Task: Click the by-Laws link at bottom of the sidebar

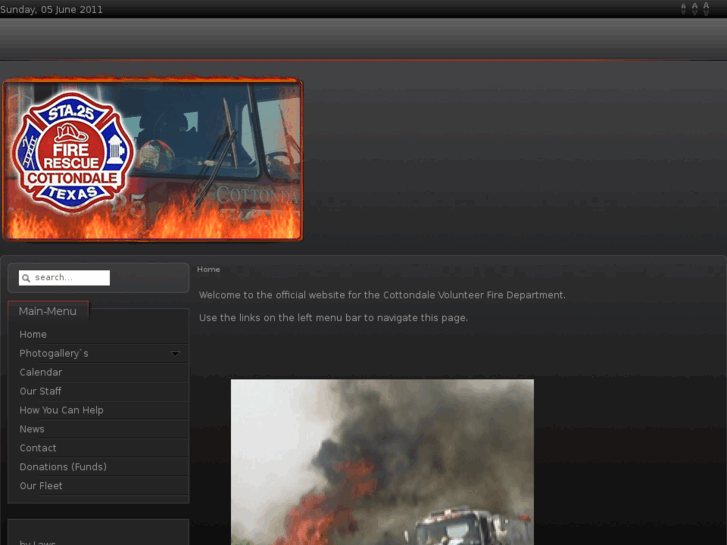Action: point(38,542)
